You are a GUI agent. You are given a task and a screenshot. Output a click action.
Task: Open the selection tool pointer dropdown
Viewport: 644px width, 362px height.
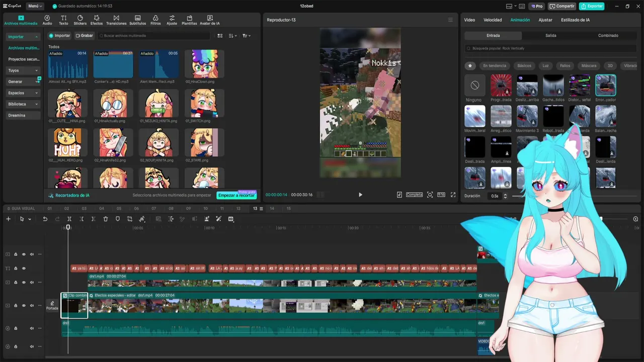click(x=30, y=219)
